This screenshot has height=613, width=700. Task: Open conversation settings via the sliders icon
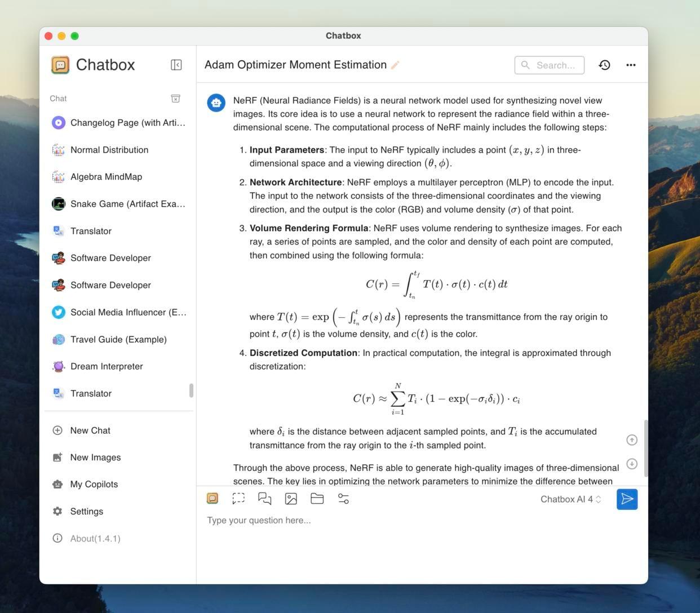coord(343,499)
